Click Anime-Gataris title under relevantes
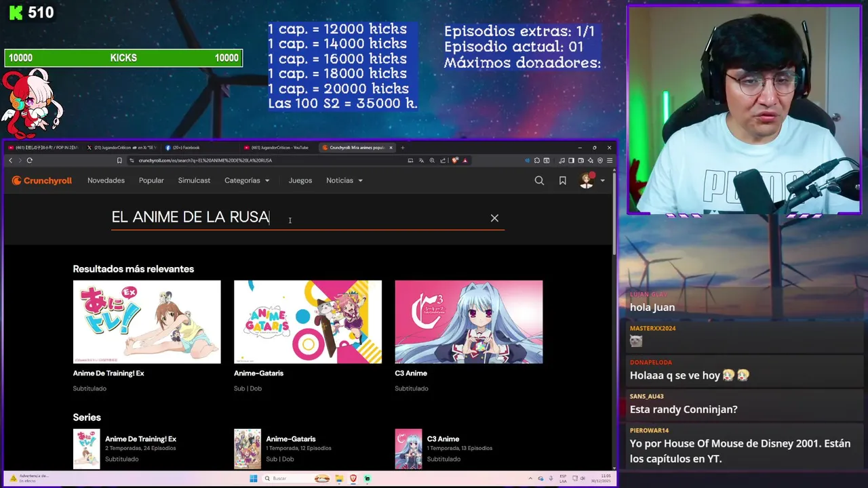 point(258,373)
